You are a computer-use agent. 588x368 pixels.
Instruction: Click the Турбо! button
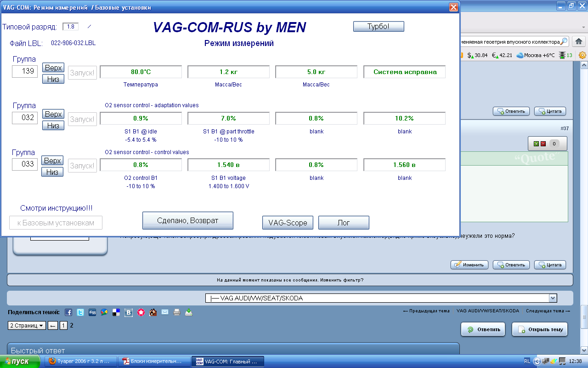379,26
